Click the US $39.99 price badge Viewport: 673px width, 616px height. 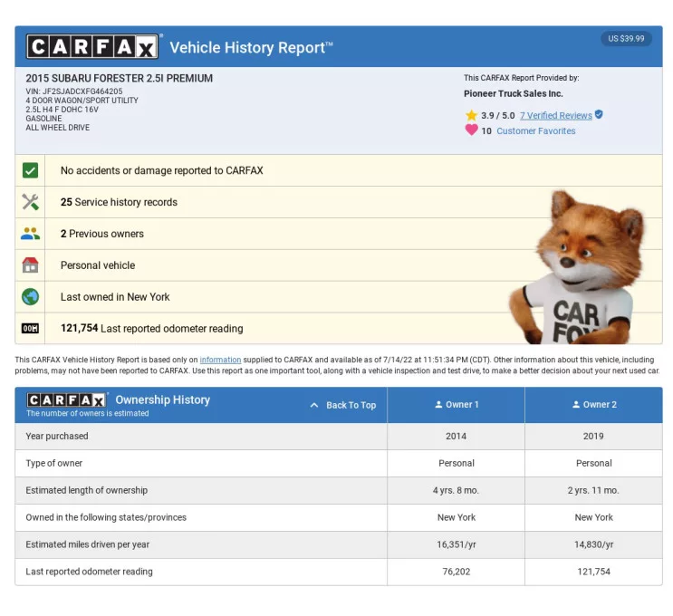coord(626,39)
